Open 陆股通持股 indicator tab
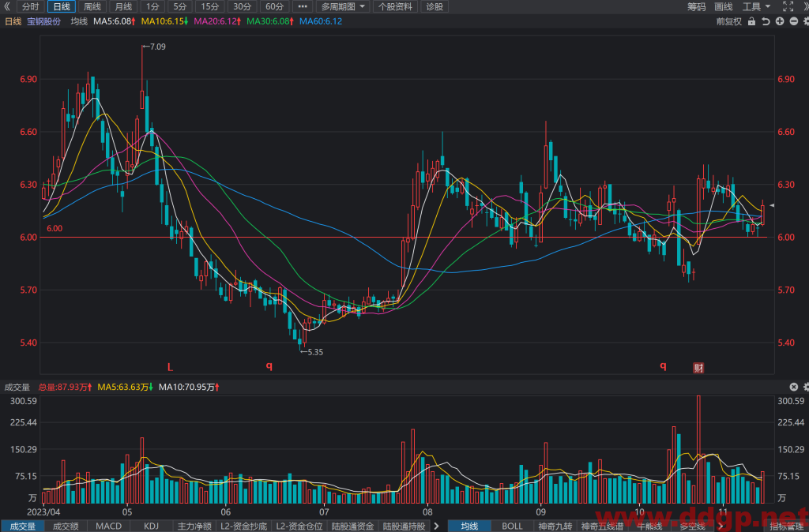 pyautogui.click(x=404, y=526)
